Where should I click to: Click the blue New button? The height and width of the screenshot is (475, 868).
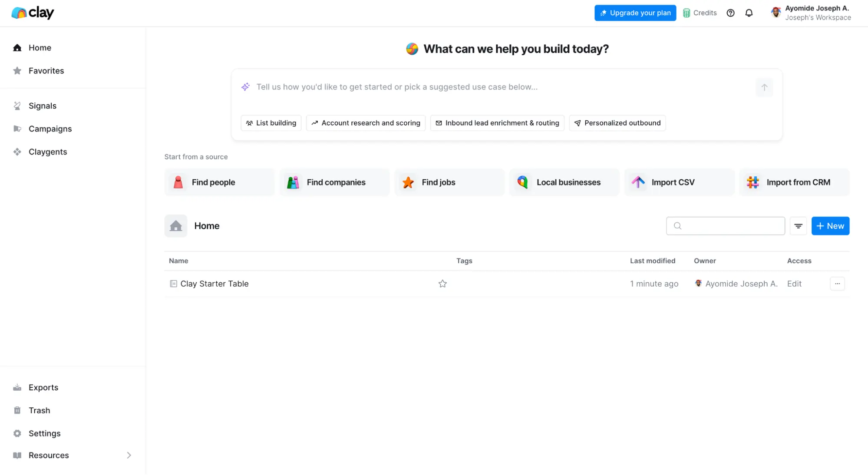point(830,226)
